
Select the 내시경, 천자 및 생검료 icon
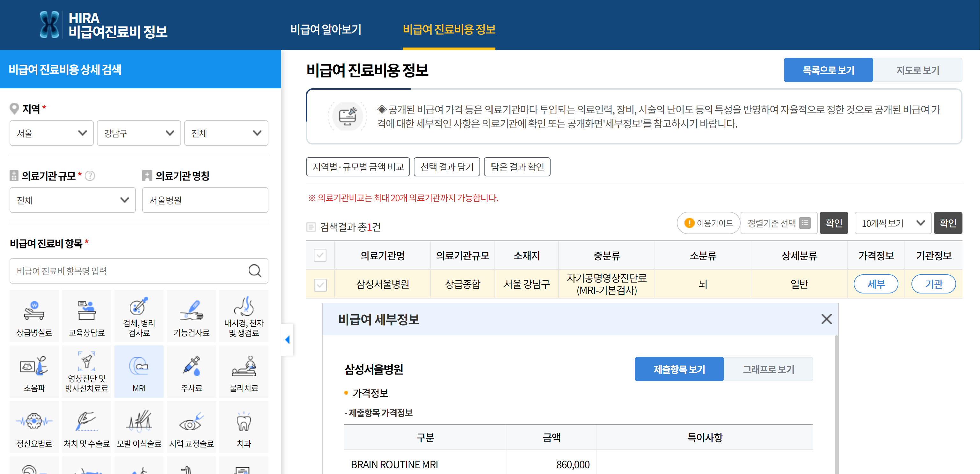(x=244, y=316)
